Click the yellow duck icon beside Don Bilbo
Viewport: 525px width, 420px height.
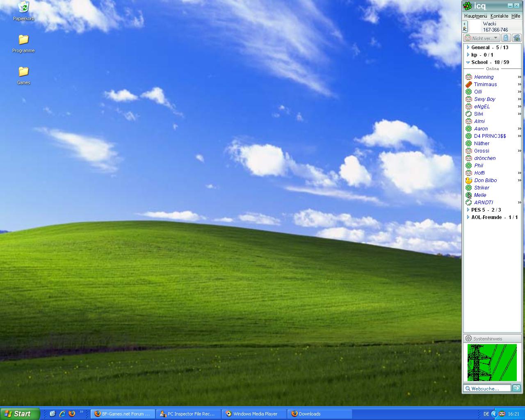click(x=469, y=180)
